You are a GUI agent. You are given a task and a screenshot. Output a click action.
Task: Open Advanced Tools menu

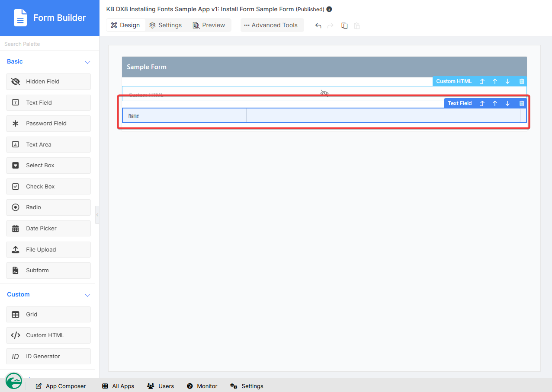pos(271,25)
